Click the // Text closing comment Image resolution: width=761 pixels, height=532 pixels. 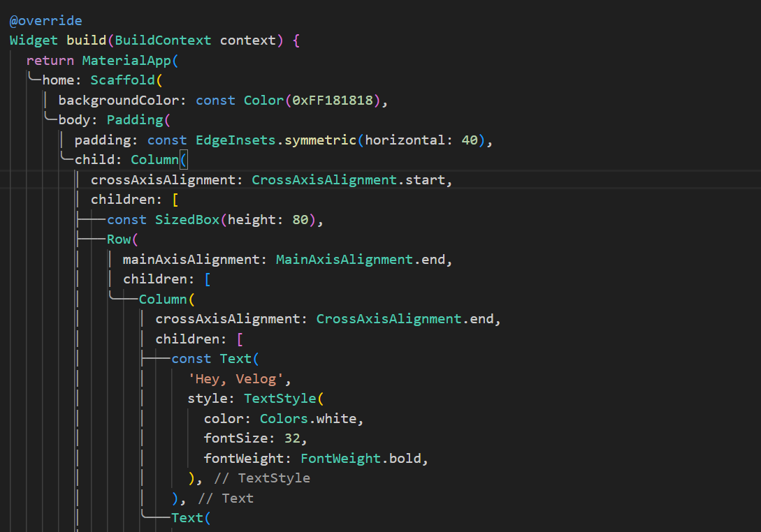[x=226, y=498]
